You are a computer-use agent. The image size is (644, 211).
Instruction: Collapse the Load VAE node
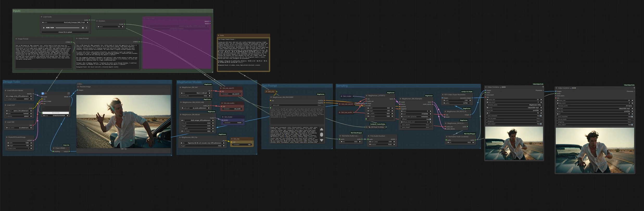pyautogui.click(x=5, y=122)
